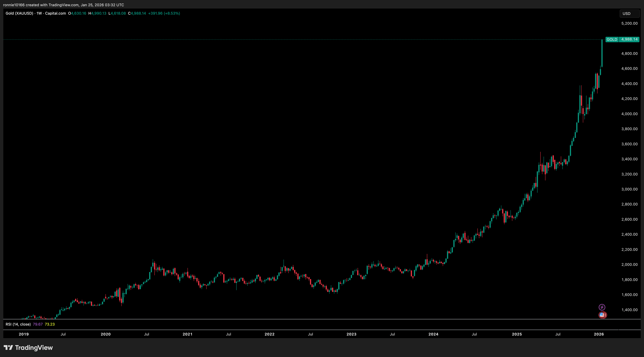Click the 4,988.14 current price value tag
The height and width of the screenshot is (357, 644).
tap(629, 39)
